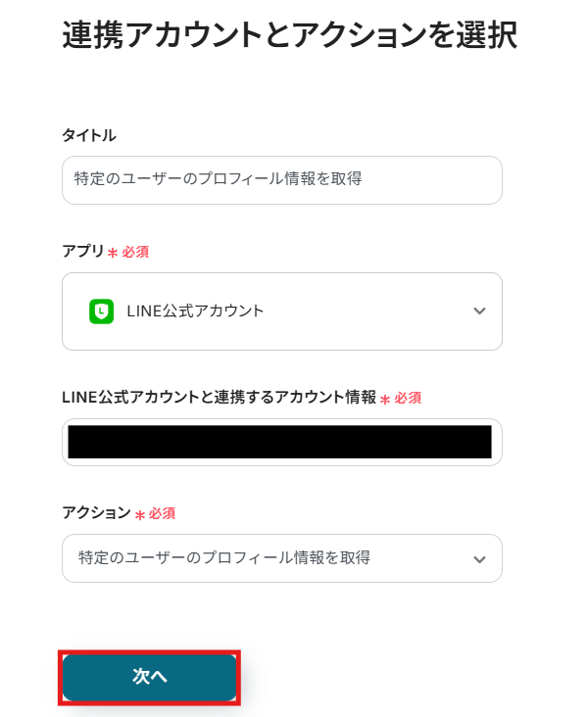Screen dimensions: 588x717
Task: Open the アクション dropdown arrow
Action: 479,559
